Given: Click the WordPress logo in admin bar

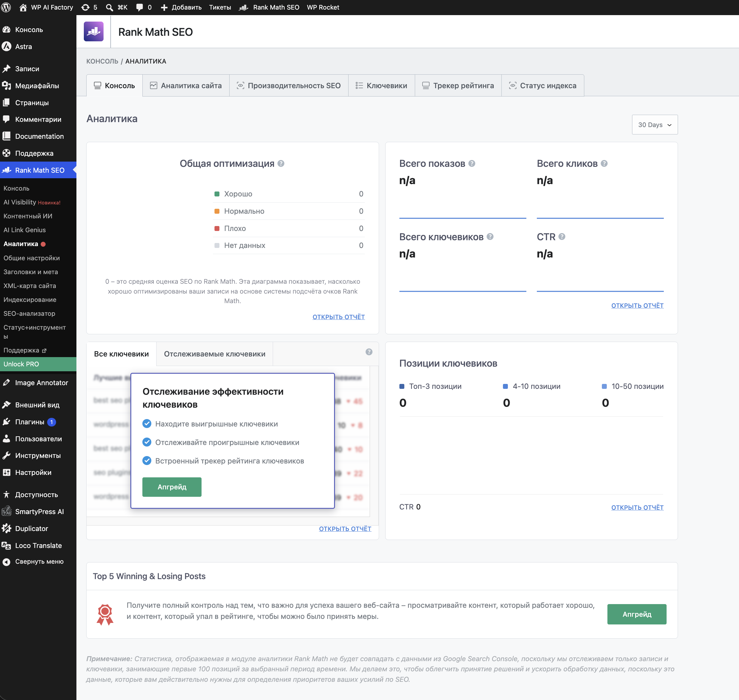Looking at the screenshot, I should click(6, 7).
